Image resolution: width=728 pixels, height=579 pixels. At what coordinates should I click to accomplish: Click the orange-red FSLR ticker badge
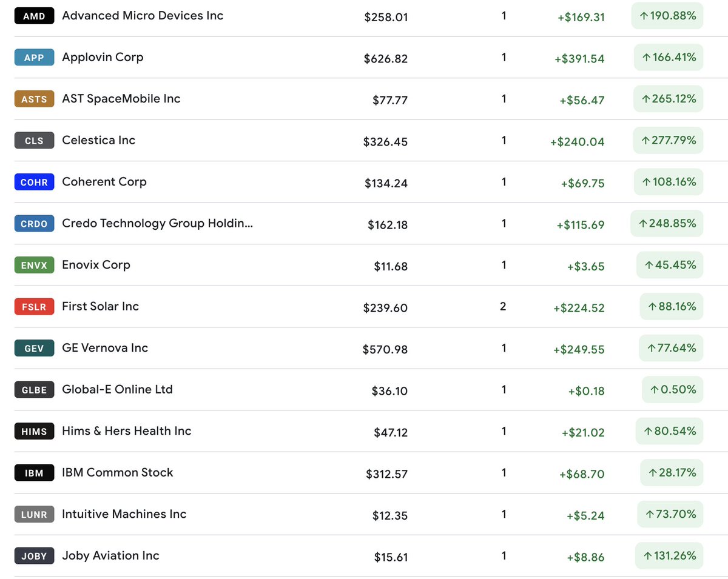point(34,307)
